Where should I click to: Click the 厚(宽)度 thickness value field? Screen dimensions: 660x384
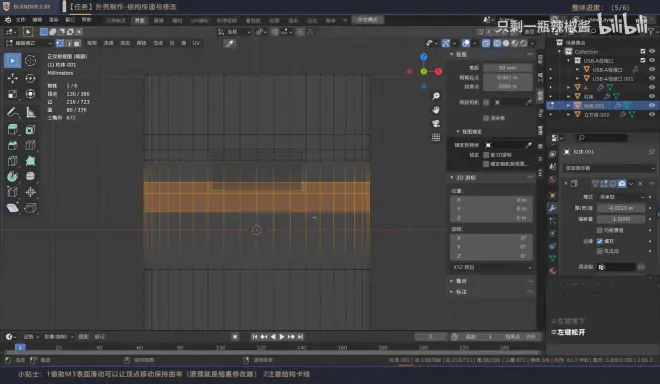[620, 208]
